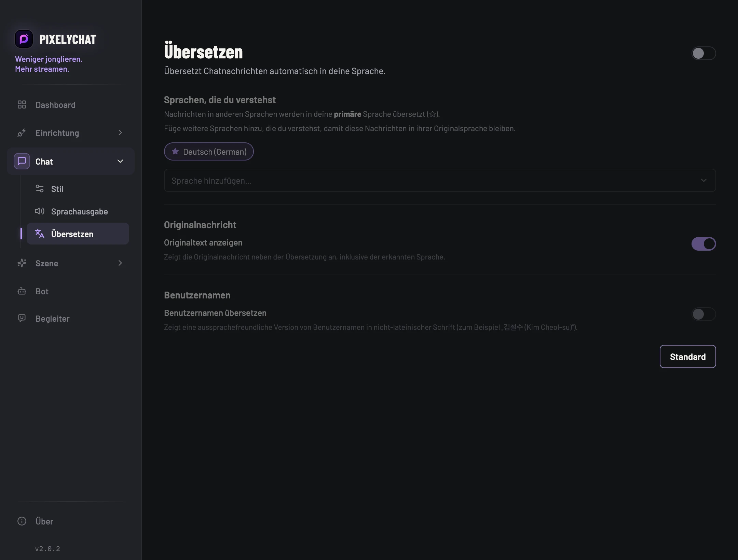
Task: Turn off Originaltext anzeigen switch
Action: point(703,244)
